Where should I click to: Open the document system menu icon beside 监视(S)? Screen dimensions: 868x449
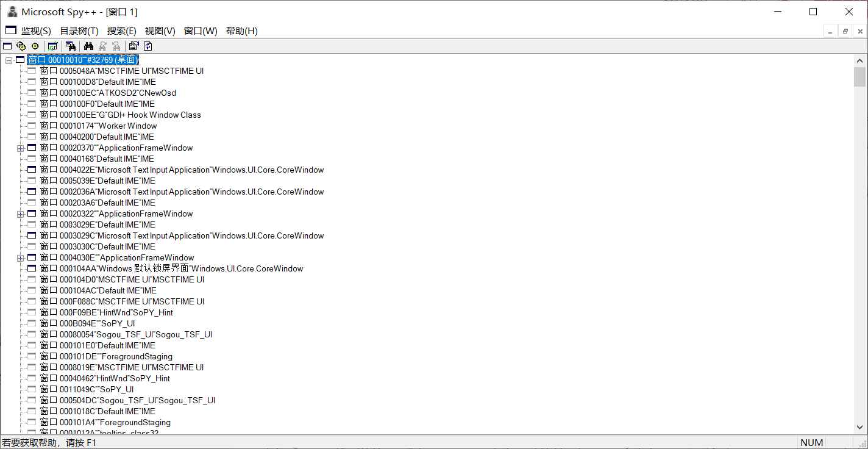[x=11, y=31]
